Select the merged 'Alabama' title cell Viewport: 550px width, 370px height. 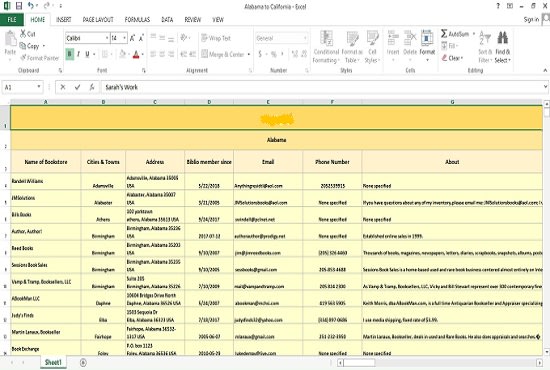click(276, 140)
